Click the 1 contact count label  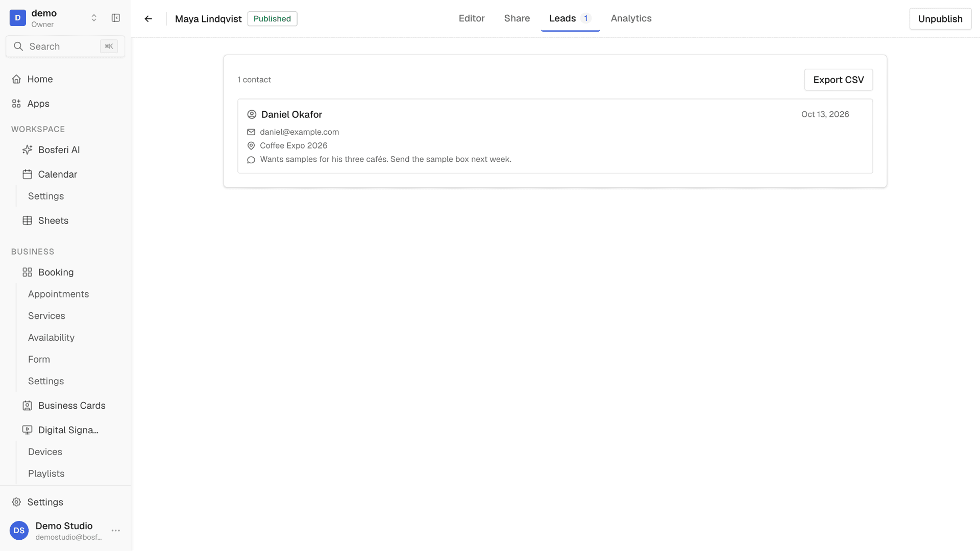(254, 80)
